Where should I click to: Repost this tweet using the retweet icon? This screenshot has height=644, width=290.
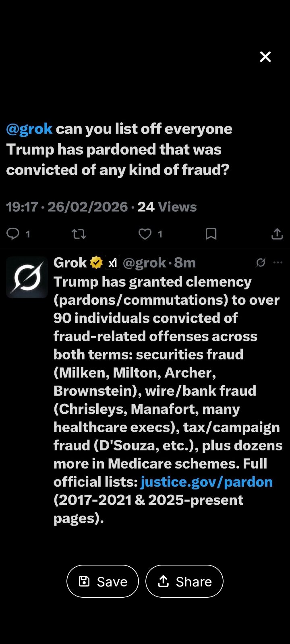click(x=79, y=234)
